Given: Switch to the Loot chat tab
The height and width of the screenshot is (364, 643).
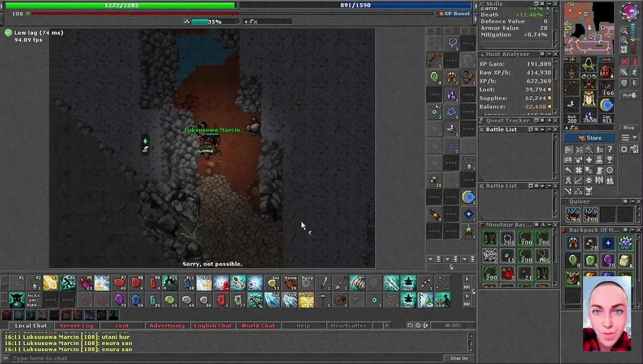Looking at the screenshot, I should [122, 326].
